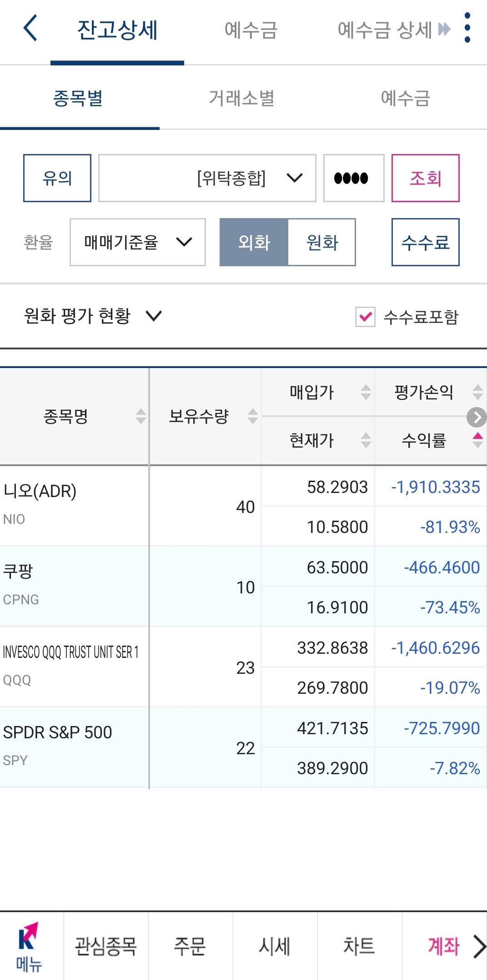
Task: Tap the right chevron after 계좌
Action: tap(479, 946)
